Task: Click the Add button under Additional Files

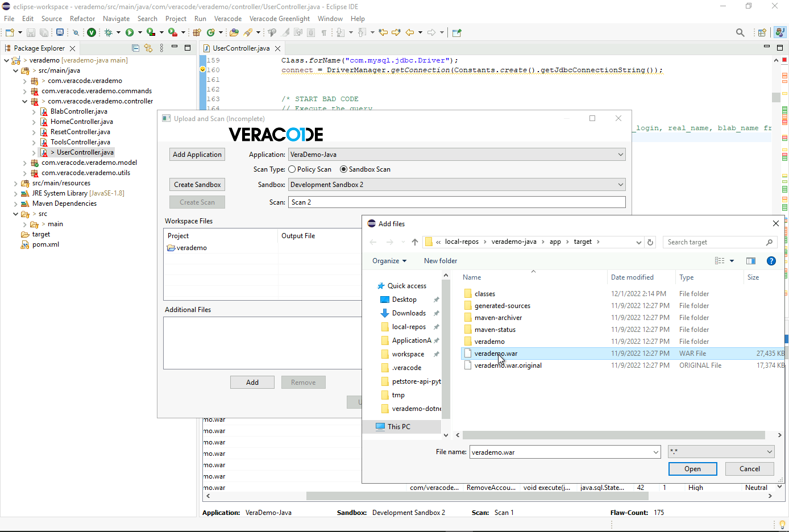Action: click(x=252, y=383)
